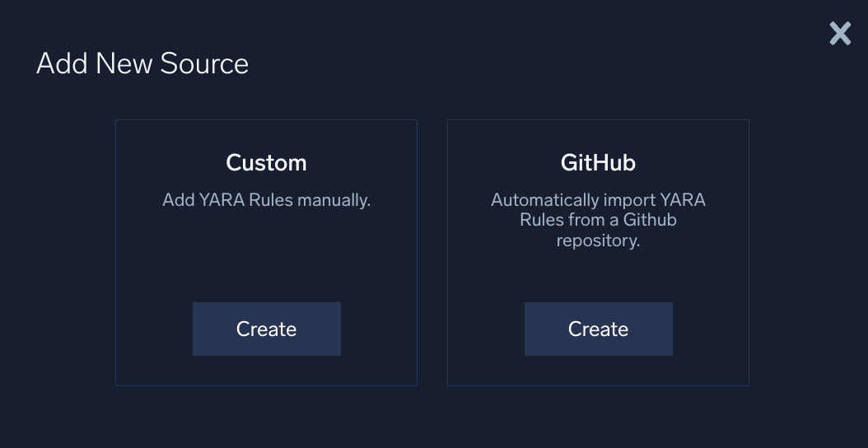Click the "Rules from a Github" text line

click(598, 221)
